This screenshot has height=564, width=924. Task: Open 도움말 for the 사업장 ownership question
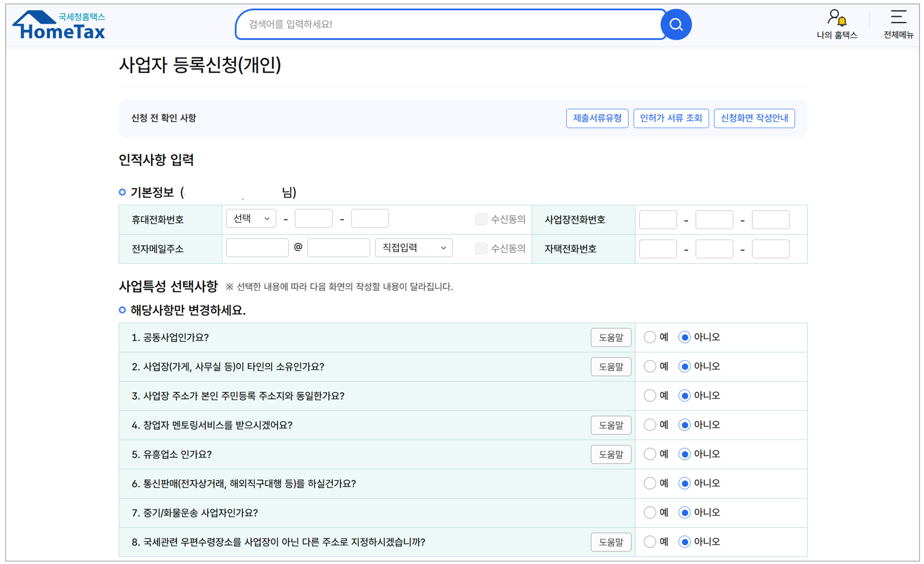pos(610,366)
